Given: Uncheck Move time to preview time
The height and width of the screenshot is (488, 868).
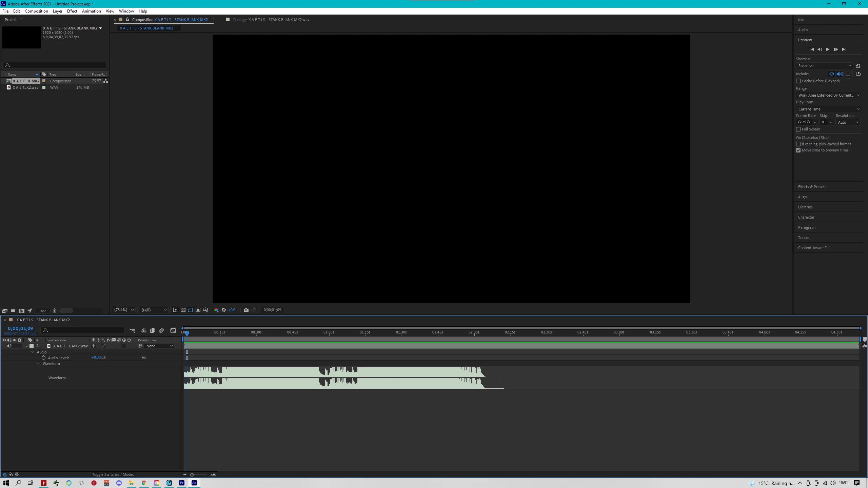Looking at the screenshot, I should coord(798,150).
